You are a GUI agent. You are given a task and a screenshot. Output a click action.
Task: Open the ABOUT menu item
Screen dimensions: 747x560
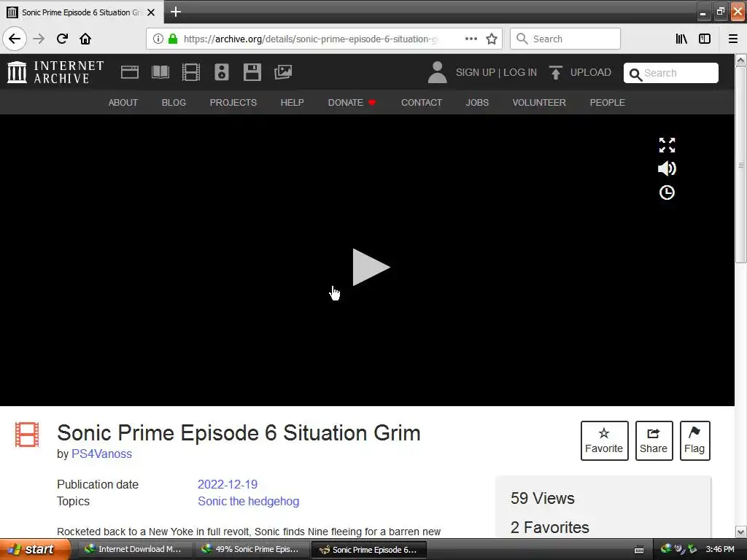click(x=123, y=102)
